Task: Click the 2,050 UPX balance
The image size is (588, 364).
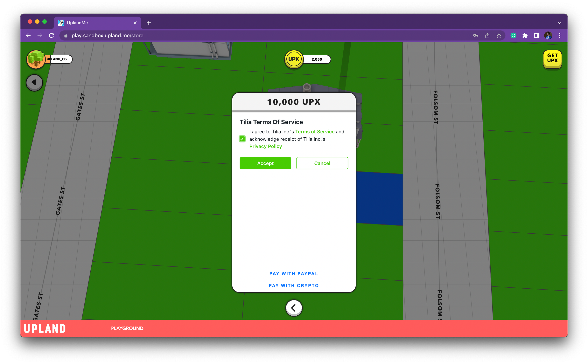Action: pos(317,59)
